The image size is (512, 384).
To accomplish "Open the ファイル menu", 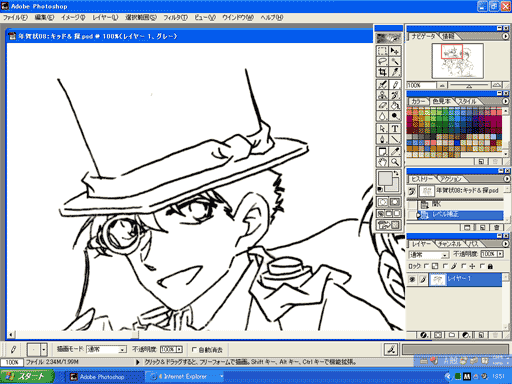I will 15,17.
